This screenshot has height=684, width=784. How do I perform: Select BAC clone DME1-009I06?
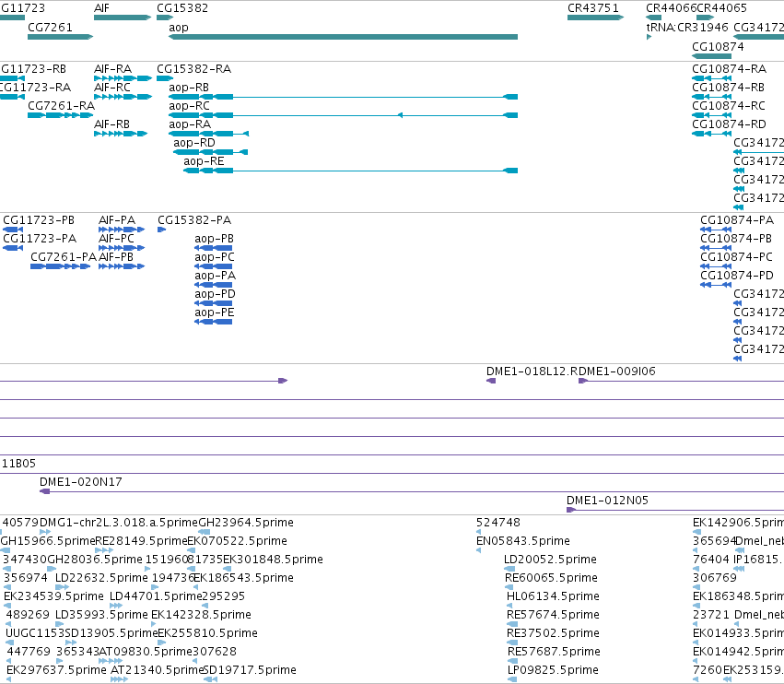coord(681,381)
